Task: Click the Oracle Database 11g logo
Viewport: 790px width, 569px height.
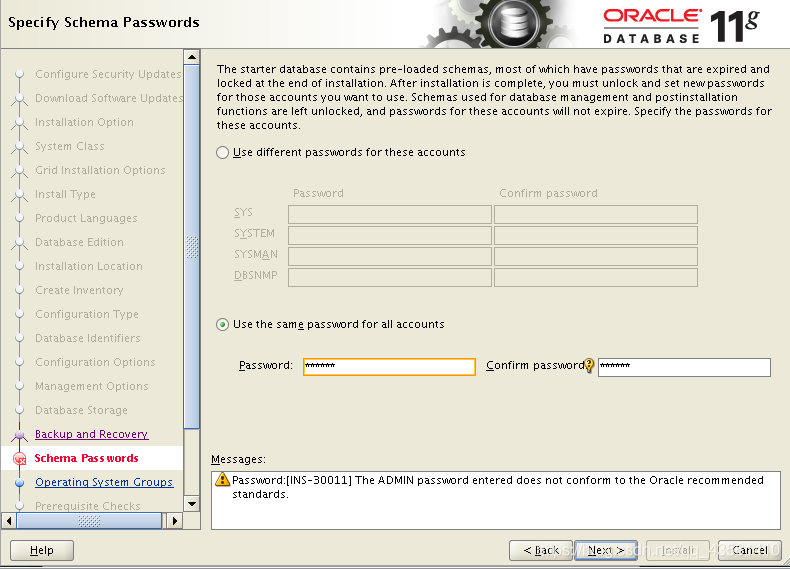Action: click(681, 26)
